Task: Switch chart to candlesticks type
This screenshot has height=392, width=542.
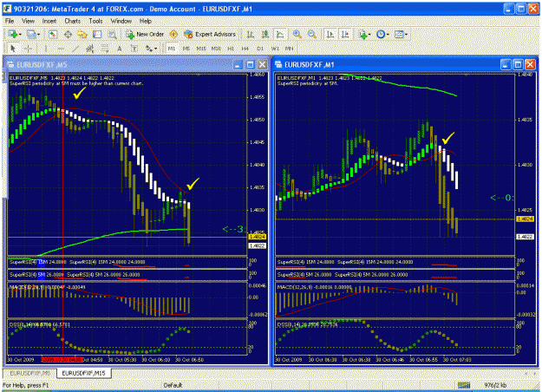Action: click(x=265, y=34)
